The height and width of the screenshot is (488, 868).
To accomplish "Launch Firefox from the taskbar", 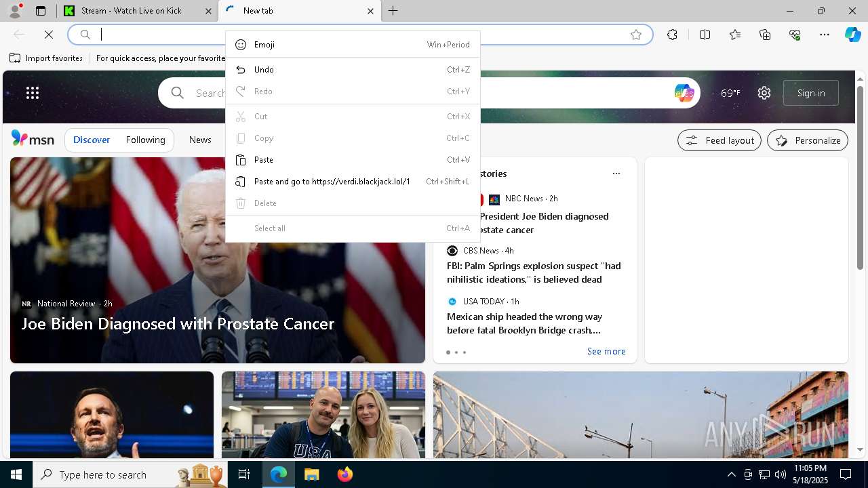I will (345, 474).
